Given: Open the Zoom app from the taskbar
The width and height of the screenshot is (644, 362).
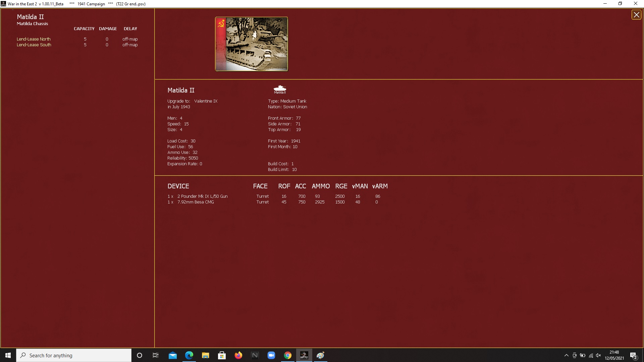Looking at the screenshot, I should (x=271, y=355).
